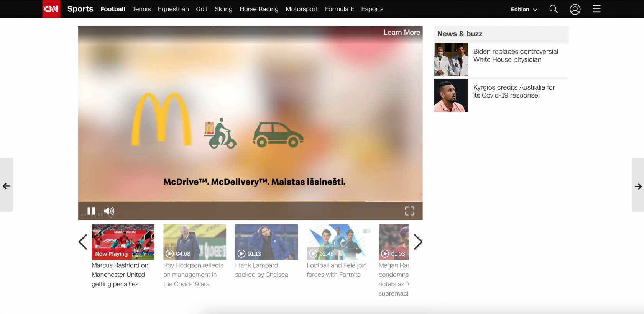Screen dimensions: 644x314
Task: Mute the video volume speaker icon
Action: [109, 211]
